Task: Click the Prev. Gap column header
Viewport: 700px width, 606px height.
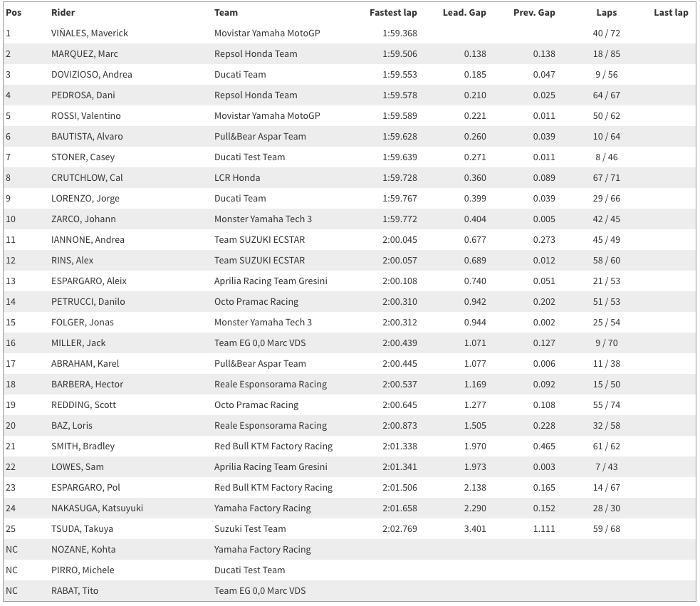Action: (534, 12)
